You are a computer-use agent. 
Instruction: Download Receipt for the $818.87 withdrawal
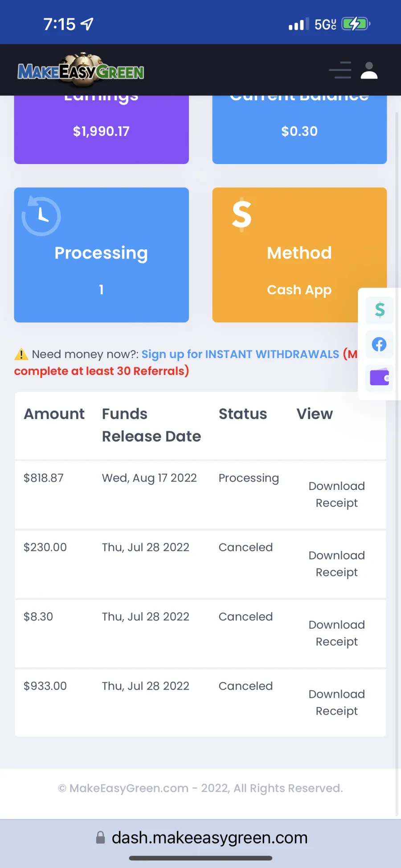[x=337, y=494]
